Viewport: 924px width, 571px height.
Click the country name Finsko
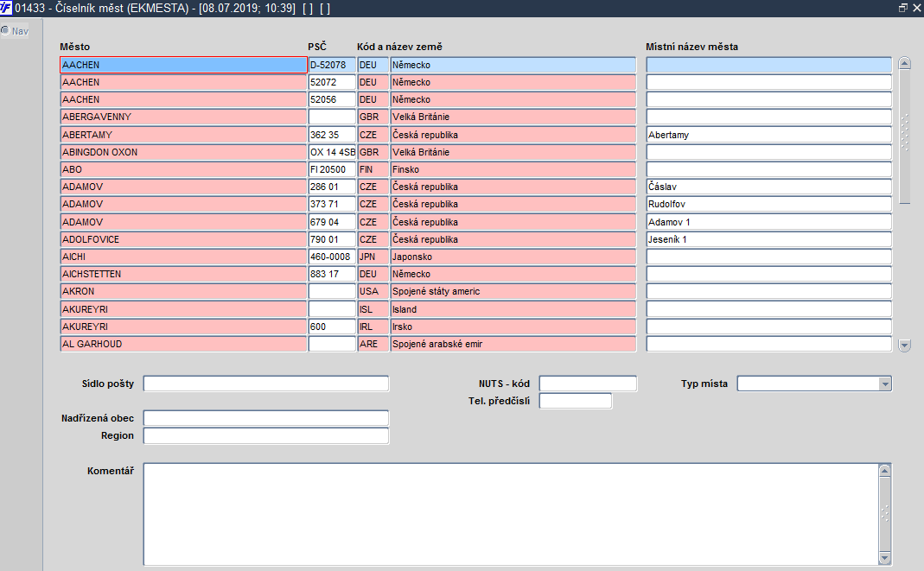tap(513, 169)
